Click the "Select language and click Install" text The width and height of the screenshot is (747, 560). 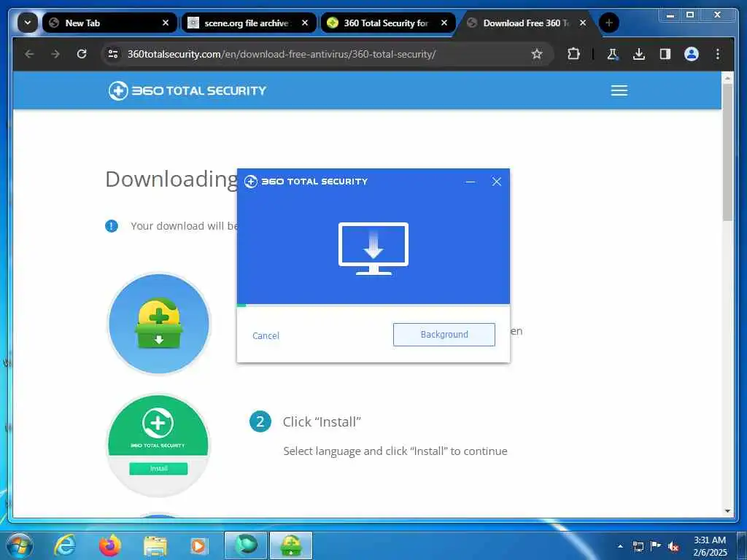click(x=395, y=451)
